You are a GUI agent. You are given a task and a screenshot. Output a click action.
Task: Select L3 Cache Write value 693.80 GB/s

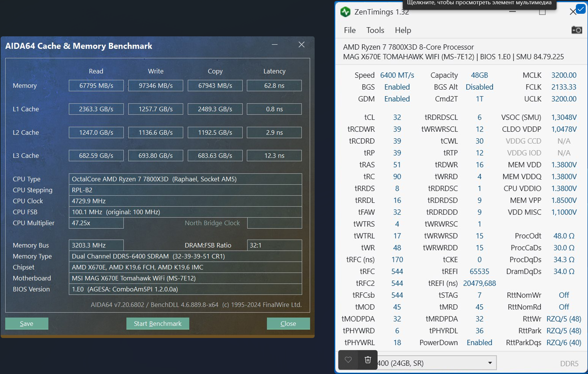pos(156,156)
